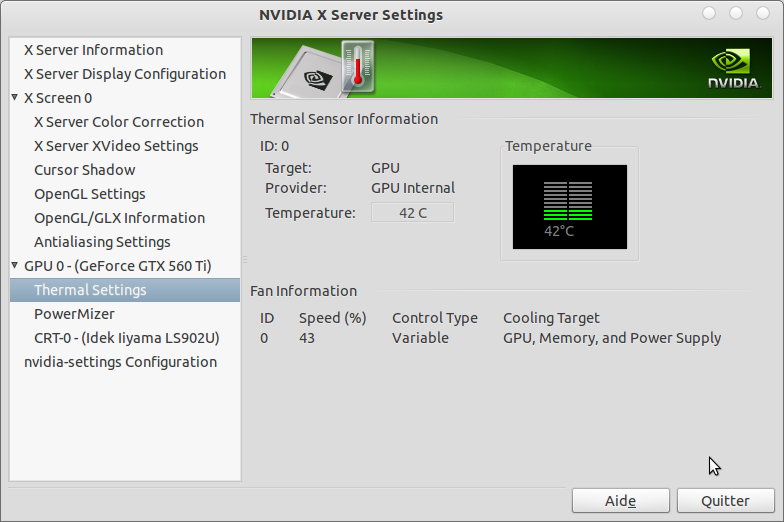Open CRT-0 Idek Iiyama LS902U display settings
Viewport: 784px width, 522px height.
pyautogui.click(x=126, y=338)
